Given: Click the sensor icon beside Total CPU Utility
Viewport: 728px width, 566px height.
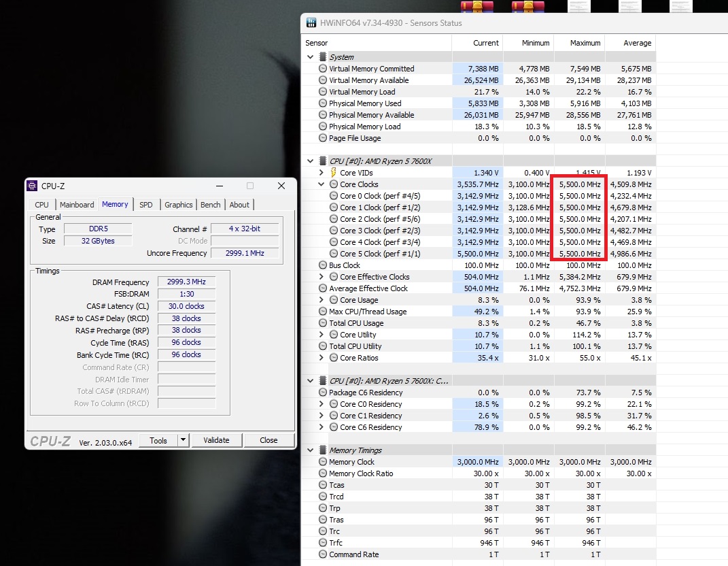Looking at the screenshot, I should pyautogui.click(x=323, y=346).
